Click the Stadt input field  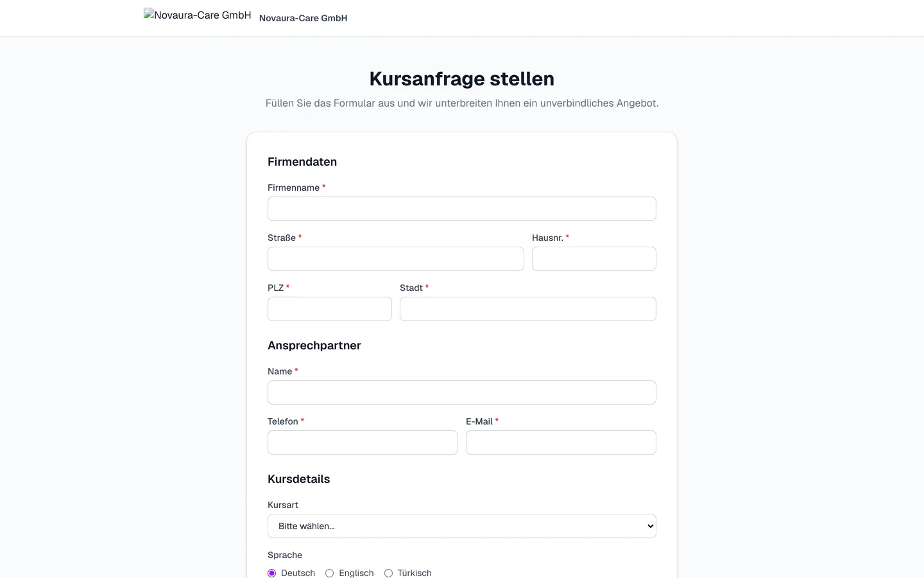[528, 309]
